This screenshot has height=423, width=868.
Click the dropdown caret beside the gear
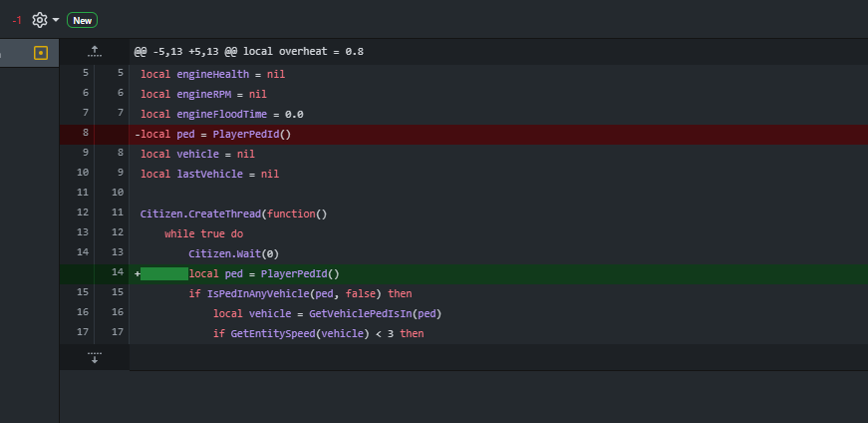pyautogui.click(x=55, y=20)
